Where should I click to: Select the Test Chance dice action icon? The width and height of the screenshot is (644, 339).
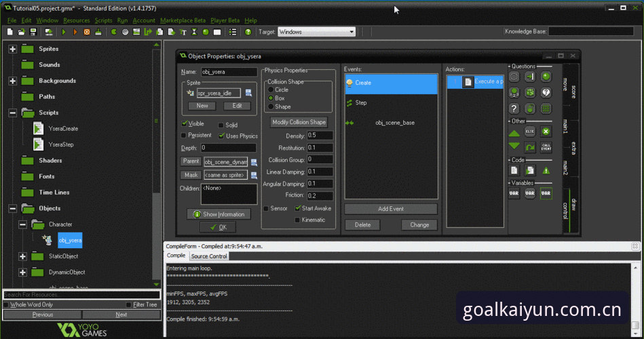(x=530, y=92)
